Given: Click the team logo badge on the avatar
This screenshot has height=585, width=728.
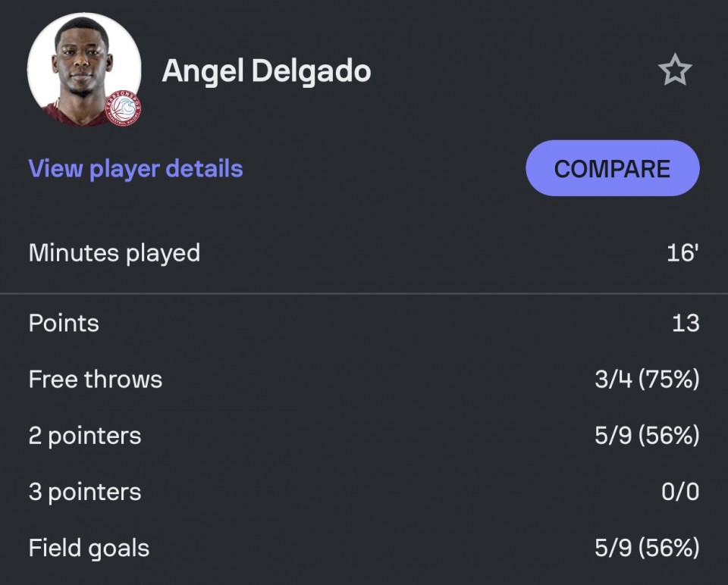Looking at the screenshot, I should click(x=123, y=110).
